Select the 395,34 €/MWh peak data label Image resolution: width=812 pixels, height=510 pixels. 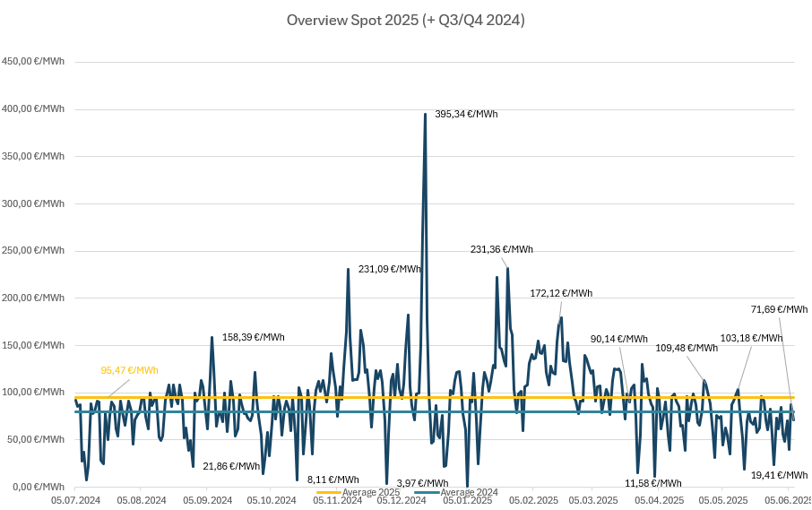click(465, 115)
